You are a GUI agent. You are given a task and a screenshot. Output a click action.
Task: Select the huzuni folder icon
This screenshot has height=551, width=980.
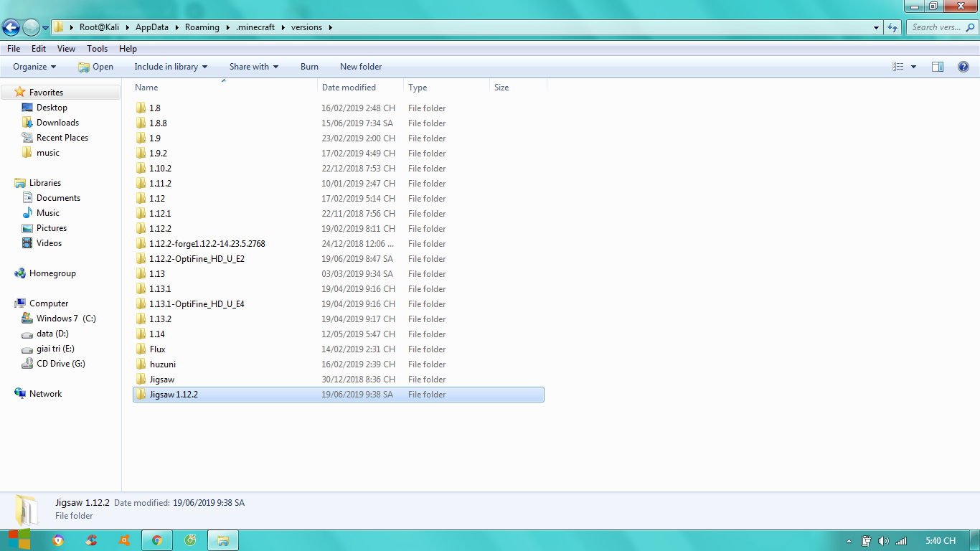click(141, 364)
